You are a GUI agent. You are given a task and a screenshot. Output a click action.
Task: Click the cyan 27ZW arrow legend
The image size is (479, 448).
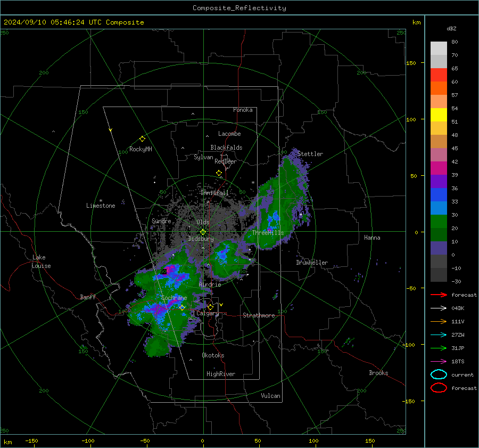click(x=439, y=335)
